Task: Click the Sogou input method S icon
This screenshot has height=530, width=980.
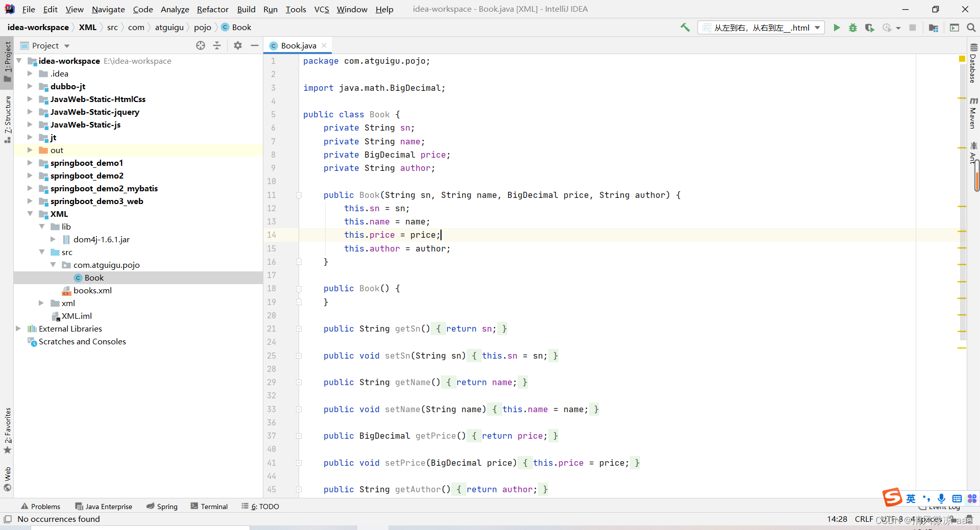Action: pos(892,497)
